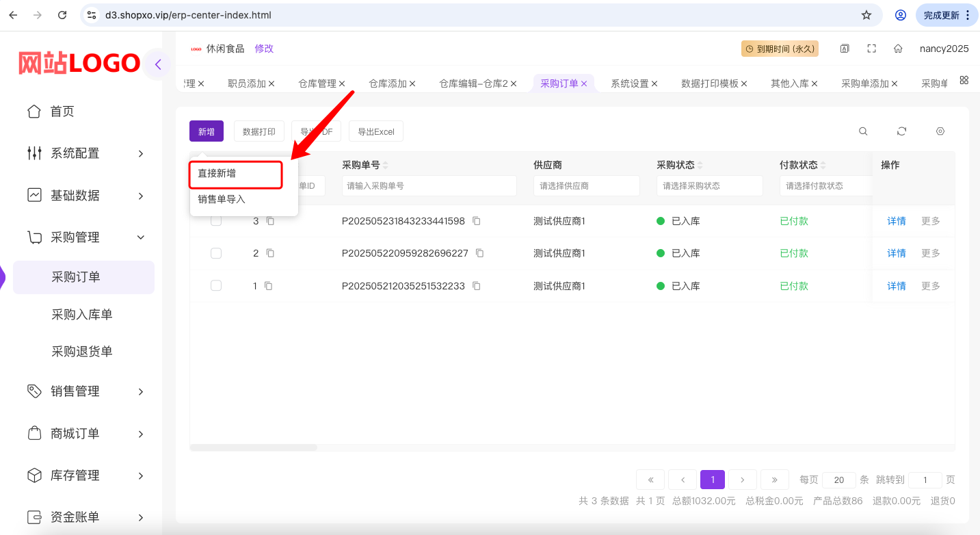Image resolution: width=980 pixels, height=535 pixels.
Task: Click the 销售管理 tag icon
Action: 34,391
